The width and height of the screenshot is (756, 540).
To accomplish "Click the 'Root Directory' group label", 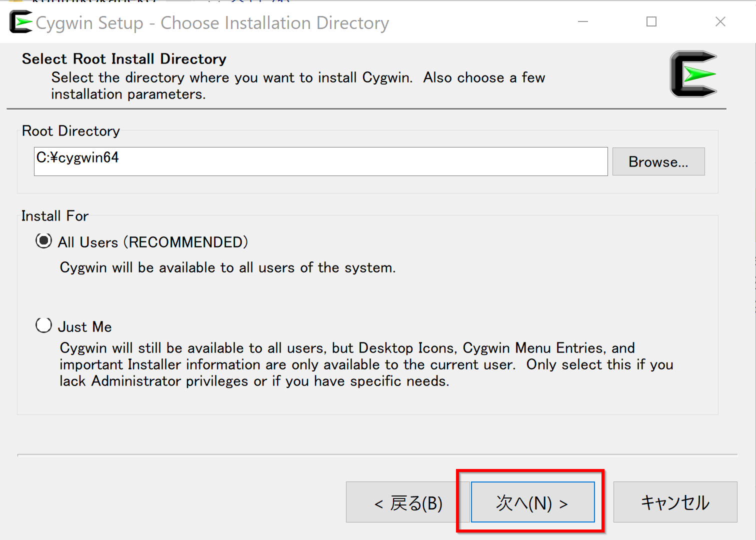I will [71, 131].
